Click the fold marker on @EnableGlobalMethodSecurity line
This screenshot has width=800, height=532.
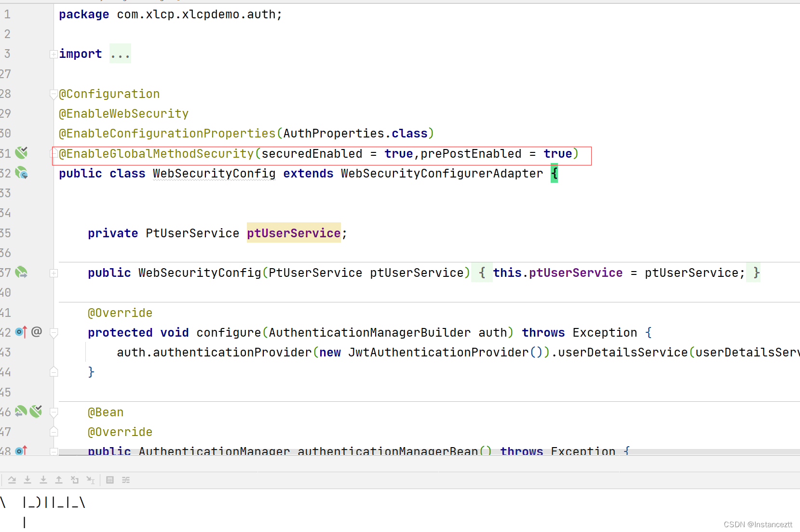point(54,153)
